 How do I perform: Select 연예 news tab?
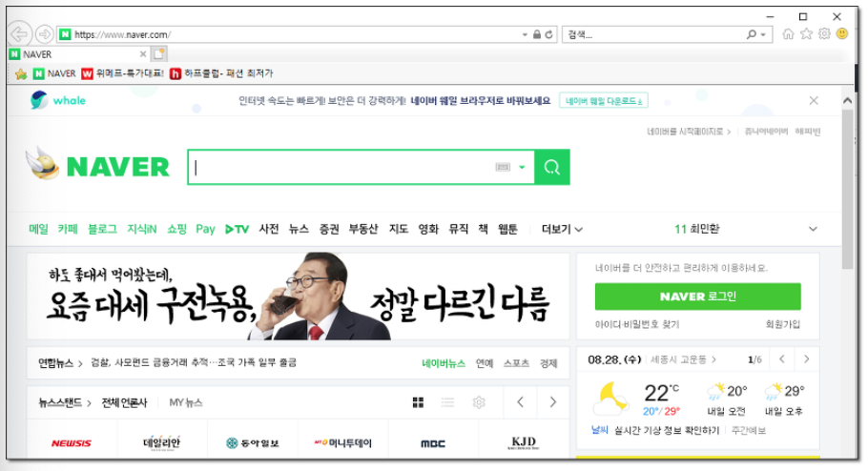[485, 363]
